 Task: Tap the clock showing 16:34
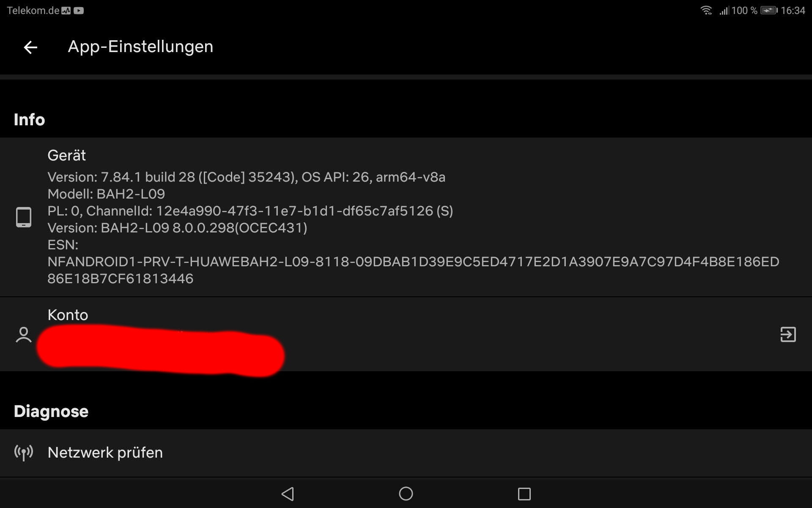click(x=793, y=10)
